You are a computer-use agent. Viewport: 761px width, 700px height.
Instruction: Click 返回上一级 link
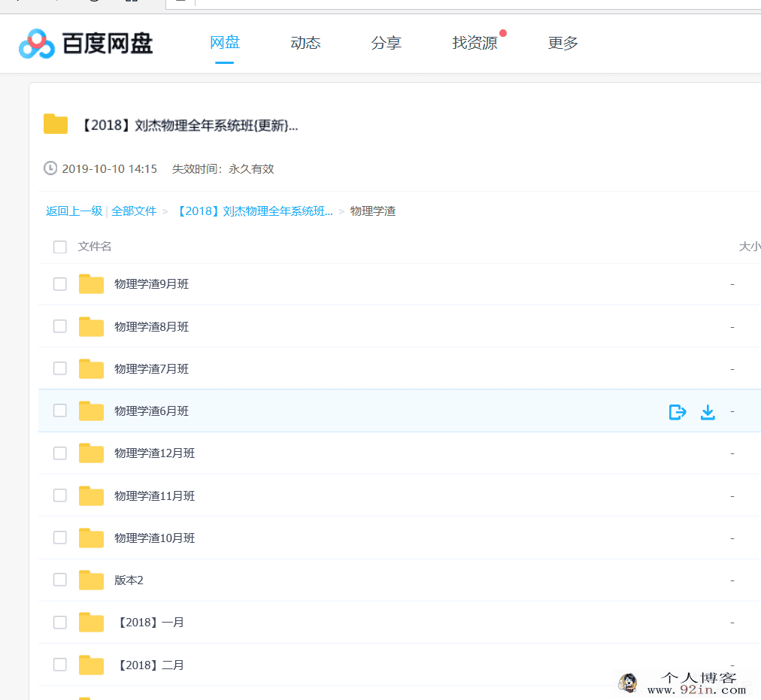(x=74, y=211)
